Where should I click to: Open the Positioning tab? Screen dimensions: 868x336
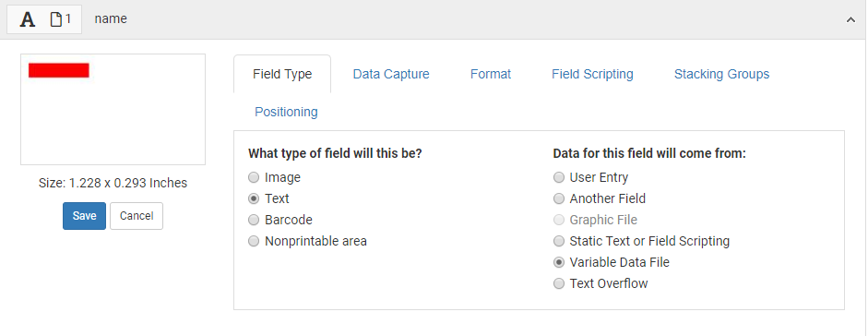point(286,112)
